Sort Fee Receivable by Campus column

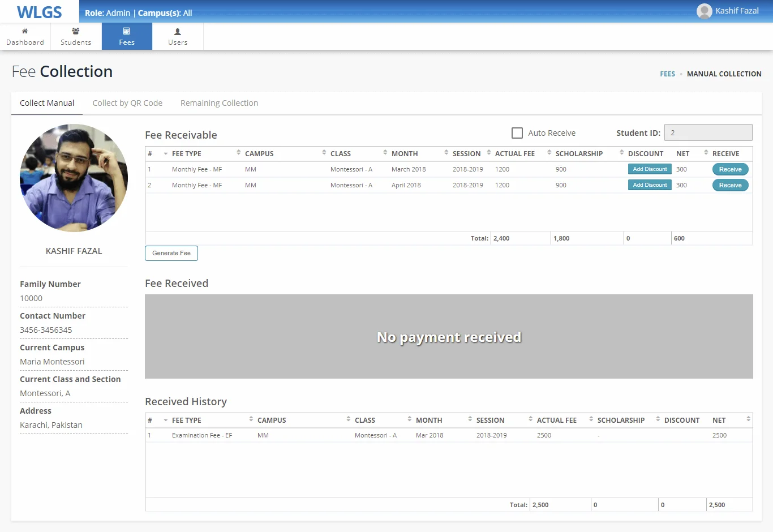click(x=259, y=154)
